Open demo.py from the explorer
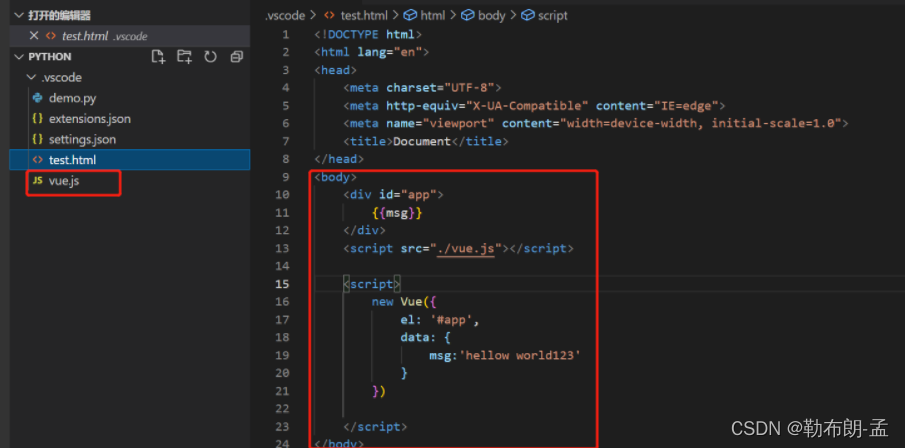This screenshot has height=448, width=905. coord(72,98)
